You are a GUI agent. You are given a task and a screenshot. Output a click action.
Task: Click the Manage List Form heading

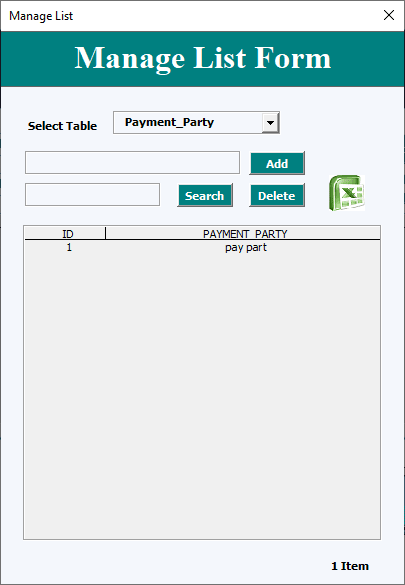tap(202, 58)
